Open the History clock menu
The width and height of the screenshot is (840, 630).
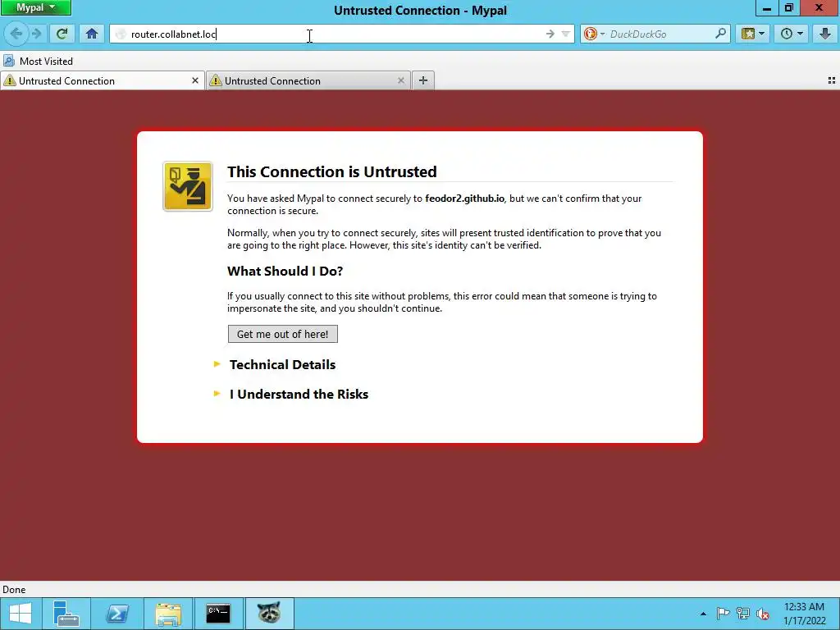[792, 34]
